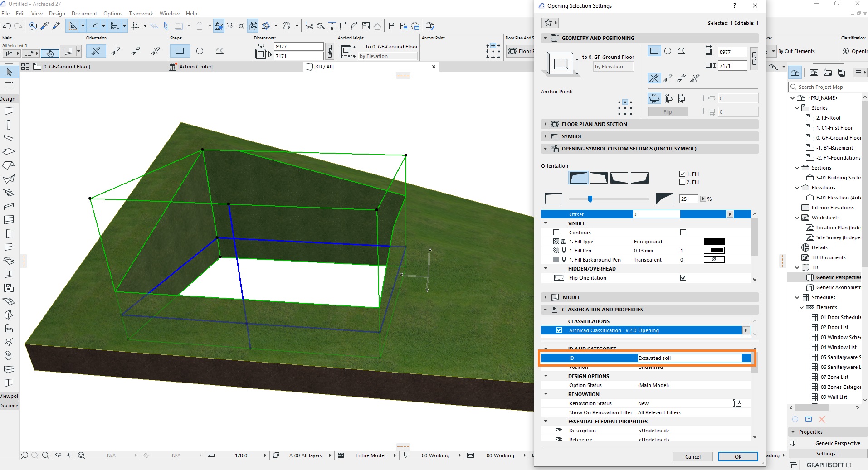This screenshot has width=868, height=470.
Task: Click the dialog help question mark
Action: [735, 5]
